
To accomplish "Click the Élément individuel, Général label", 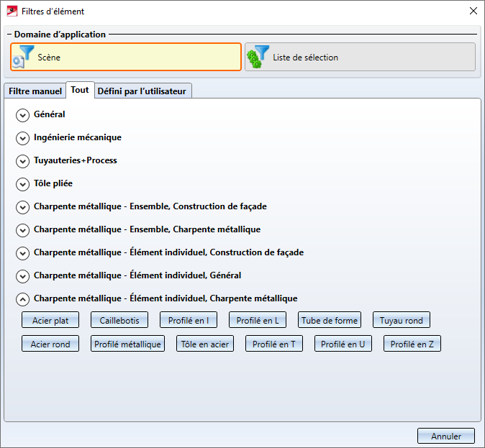I will point(137,275).
